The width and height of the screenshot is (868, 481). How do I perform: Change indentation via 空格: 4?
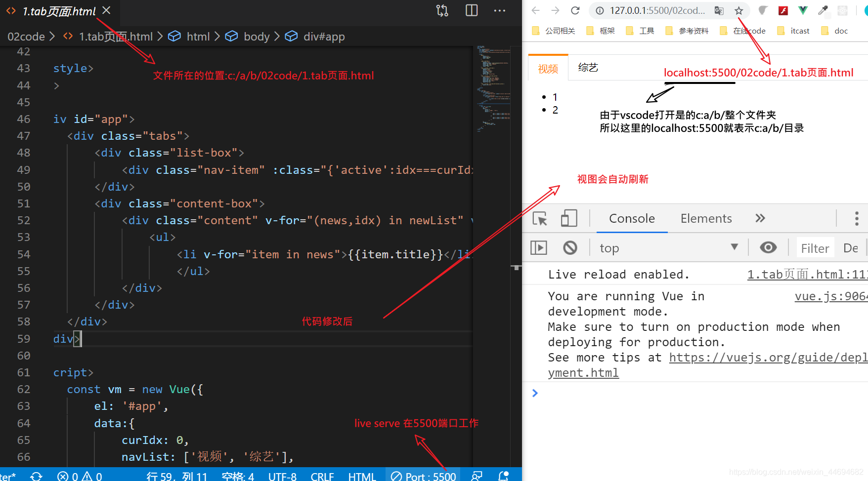pos(238,476)
